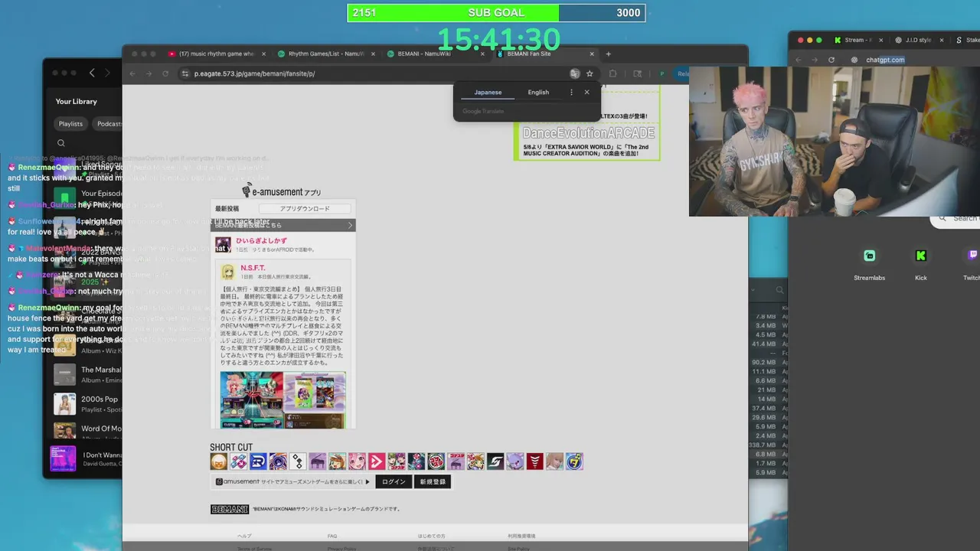Screen dimensions: 980x551
Task: Expand the BEMANI最新投稿はこちら chevron row
Action: click(283, 225)
